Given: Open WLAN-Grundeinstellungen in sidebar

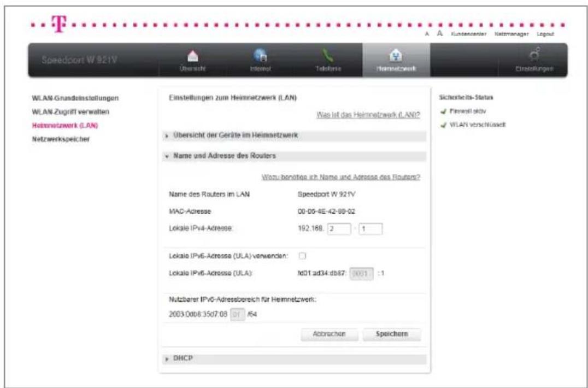Looking at the screenshot, I should pos(75,98).
